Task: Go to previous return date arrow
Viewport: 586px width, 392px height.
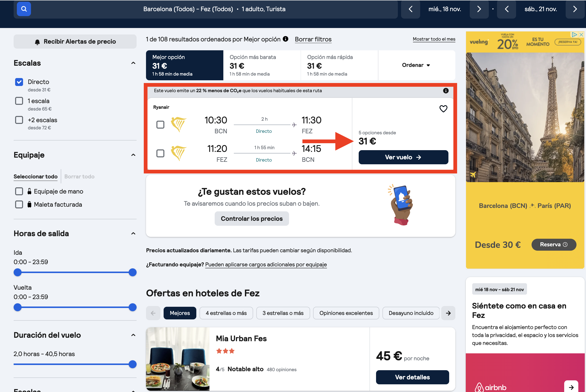Action: point(506,9)
